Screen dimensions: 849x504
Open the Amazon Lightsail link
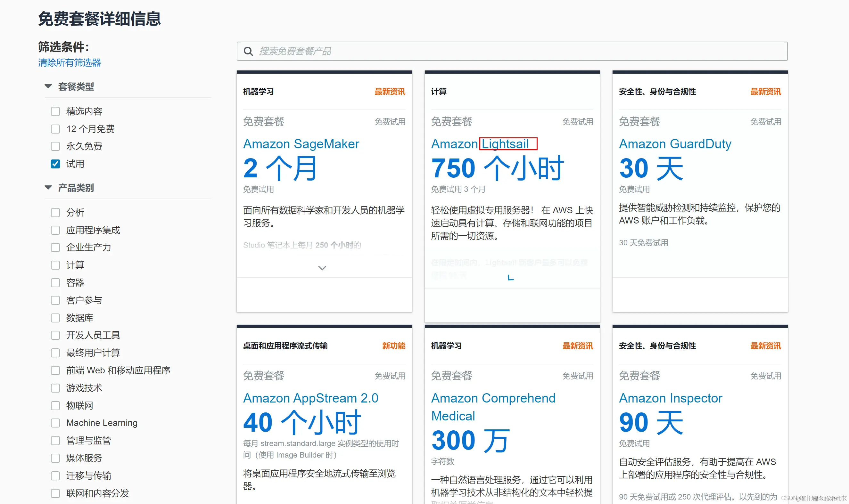click(x=480, y=144)
